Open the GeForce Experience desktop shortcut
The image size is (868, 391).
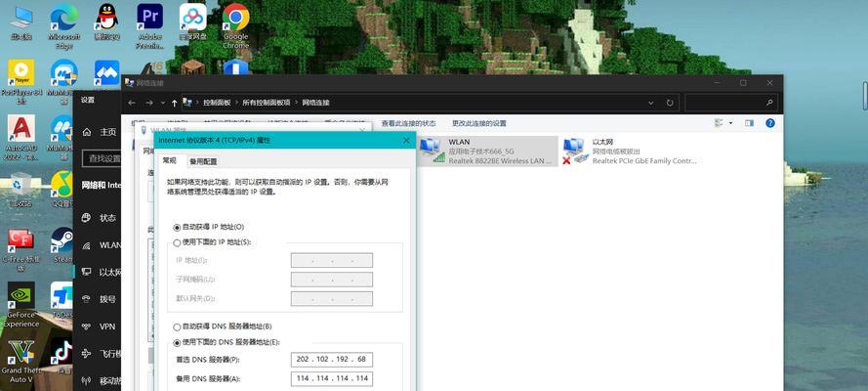point(21,305)
